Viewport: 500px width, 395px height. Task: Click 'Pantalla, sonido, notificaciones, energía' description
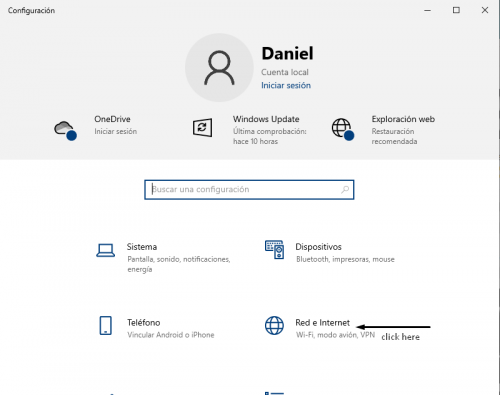point(179,264)
